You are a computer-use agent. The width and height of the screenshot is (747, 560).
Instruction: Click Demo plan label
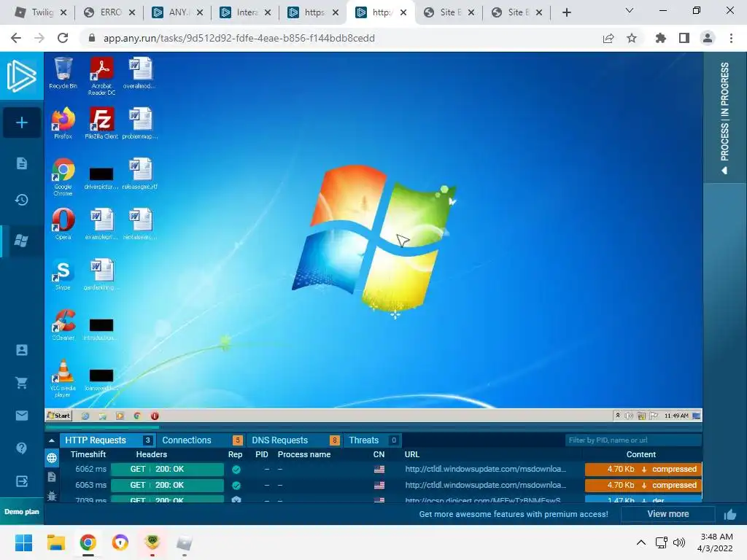[x=21, y=512]
